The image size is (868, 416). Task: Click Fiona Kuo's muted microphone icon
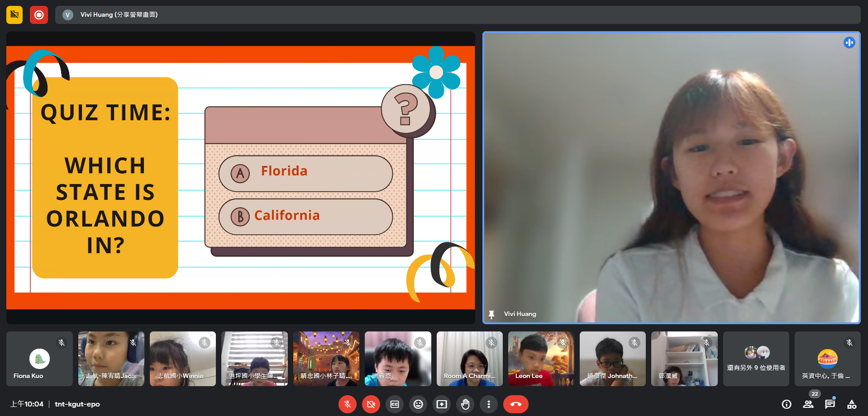[x=62, y=343]
